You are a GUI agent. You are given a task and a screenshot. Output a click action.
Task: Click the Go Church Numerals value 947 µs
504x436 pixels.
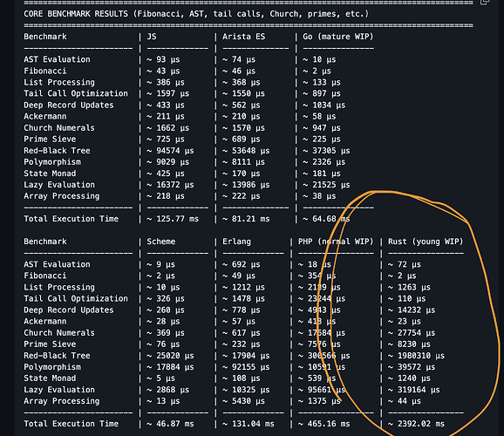click(322, 128)
